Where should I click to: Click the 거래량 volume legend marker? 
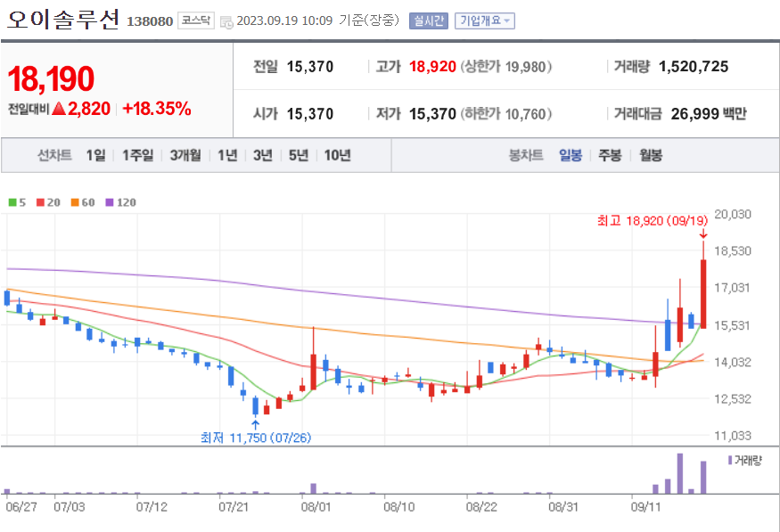point(730,461)
